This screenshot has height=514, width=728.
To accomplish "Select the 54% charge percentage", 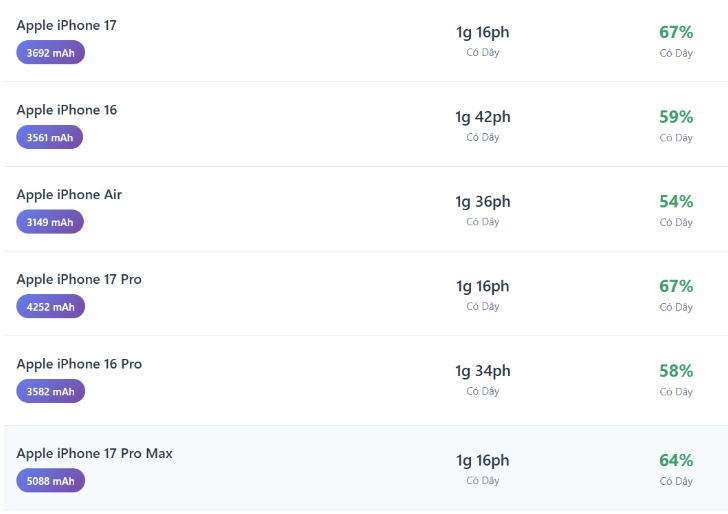I will click(676, 202).
